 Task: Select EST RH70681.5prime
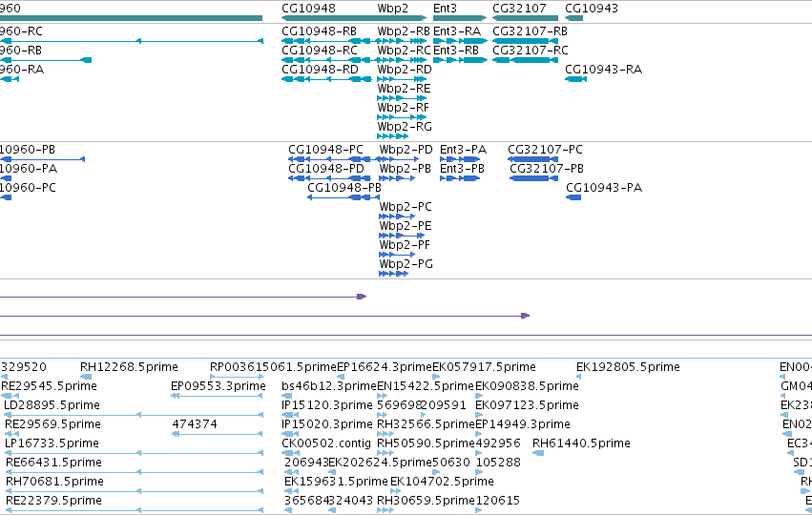point(55,482)
